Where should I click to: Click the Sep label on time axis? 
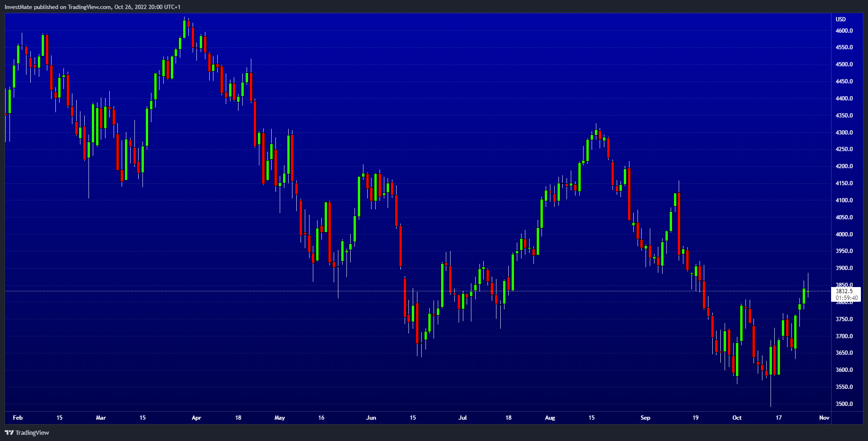[646, 418]
